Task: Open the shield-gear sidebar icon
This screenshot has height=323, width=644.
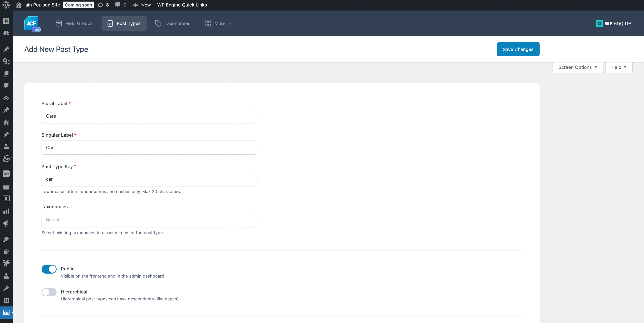Action: tap(7, 159)
